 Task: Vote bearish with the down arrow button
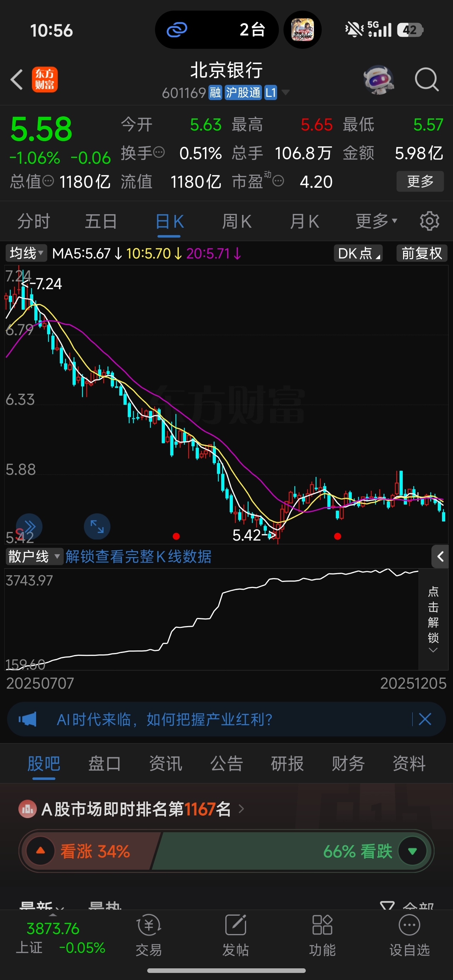(x=412, y=851)
